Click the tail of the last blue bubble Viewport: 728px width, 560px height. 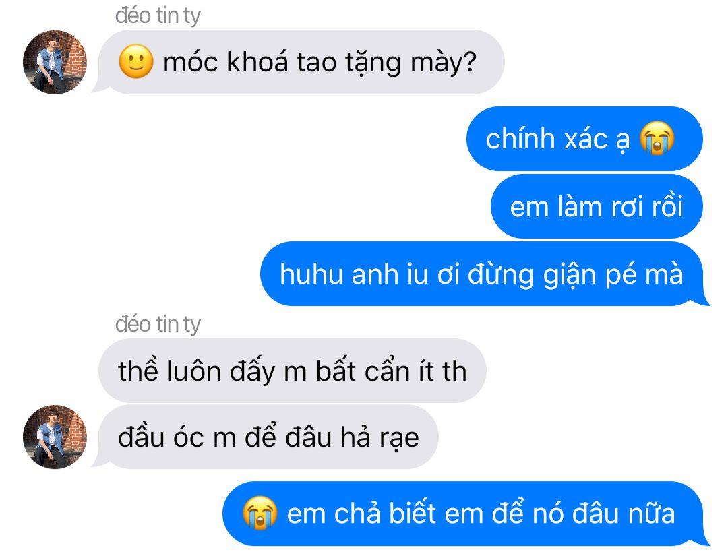[702, 538]
